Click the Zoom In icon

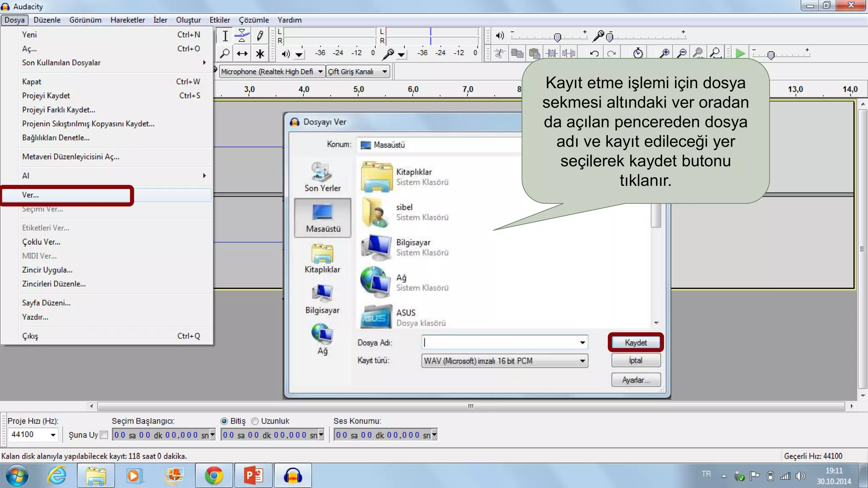(665, 53)
